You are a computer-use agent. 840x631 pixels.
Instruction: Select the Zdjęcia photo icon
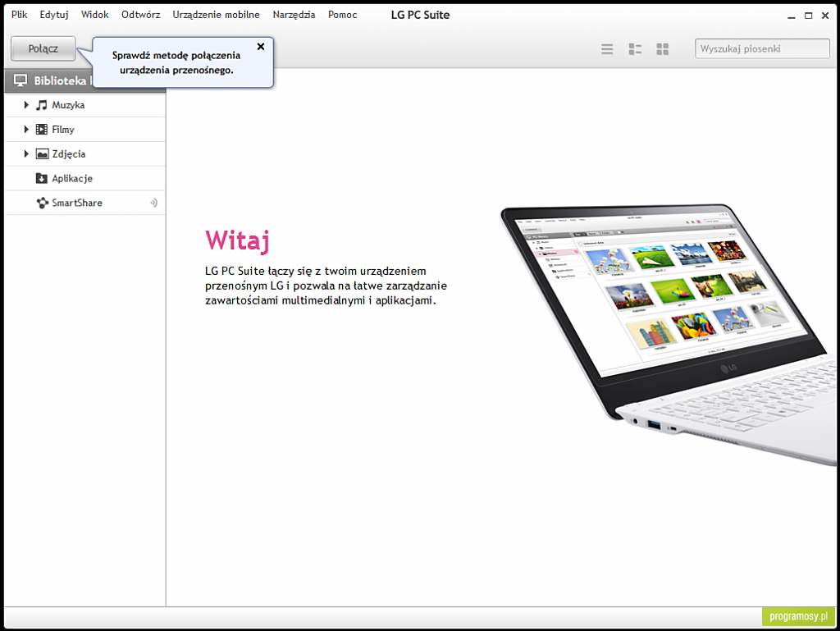pos(42,153)
